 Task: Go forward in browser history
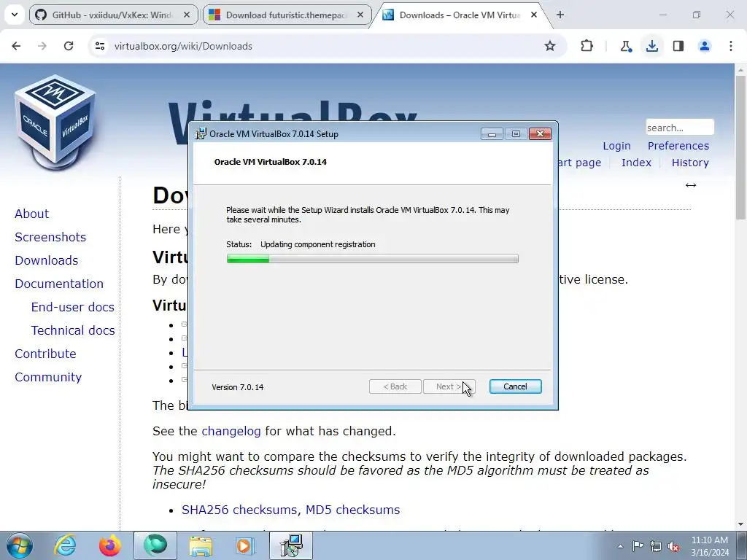[x=42, y=46]
